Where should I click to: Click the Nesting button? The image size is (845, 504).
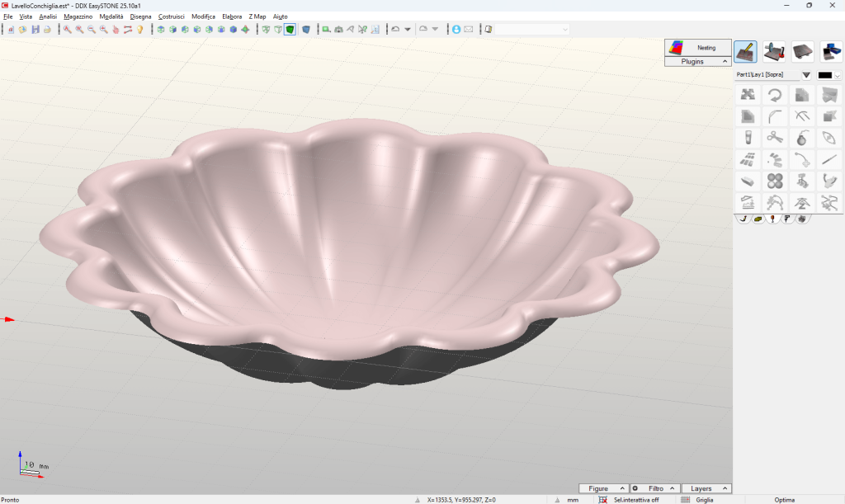tap(698, 47)
